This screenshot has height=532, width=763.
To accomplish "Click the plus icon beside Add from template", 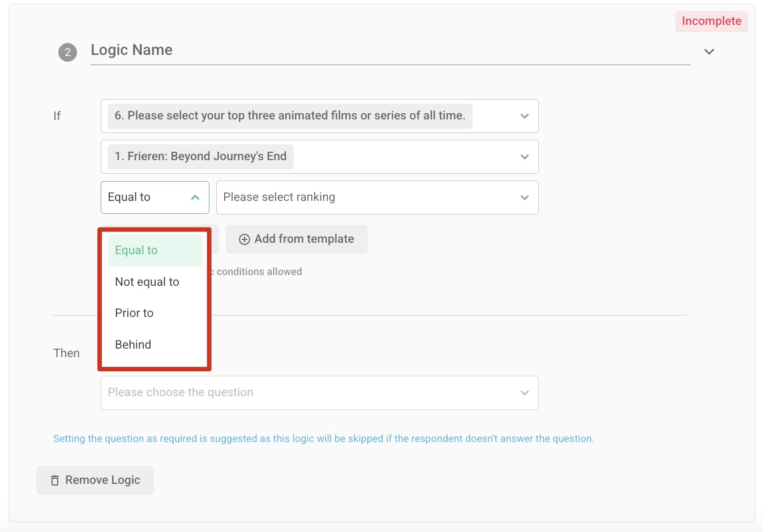I will pos(245,239).
